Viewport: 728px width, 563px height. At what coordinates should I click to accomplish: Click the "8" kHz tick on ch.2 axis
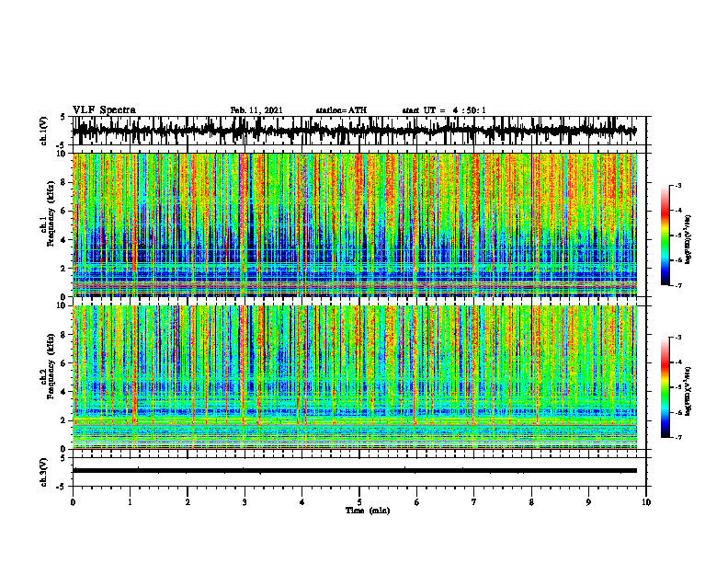point(65,335)
